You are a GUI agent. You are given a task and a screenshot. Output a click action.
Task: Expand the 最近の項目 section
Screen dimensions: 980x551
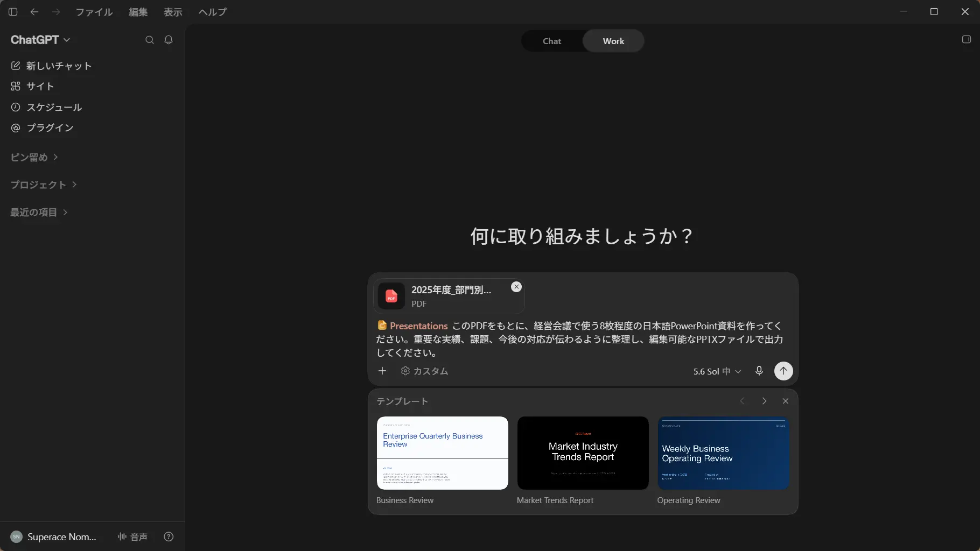pos(39,212)
